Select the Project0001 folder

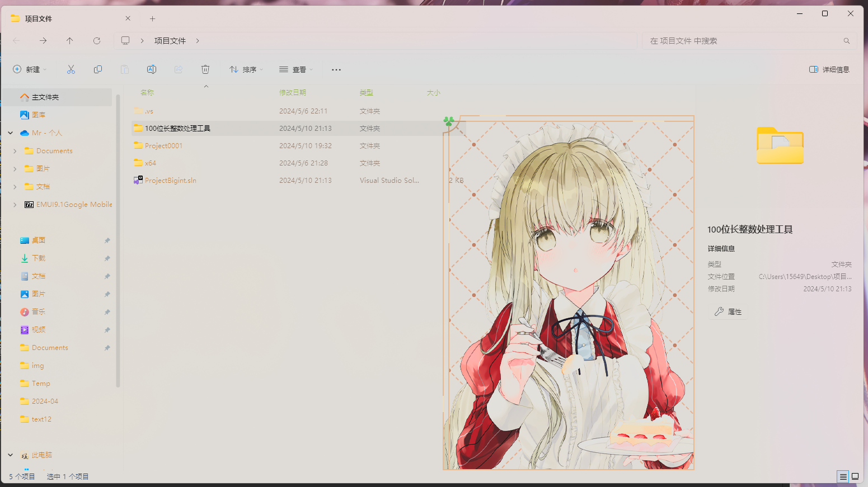(x=299, y=146)
